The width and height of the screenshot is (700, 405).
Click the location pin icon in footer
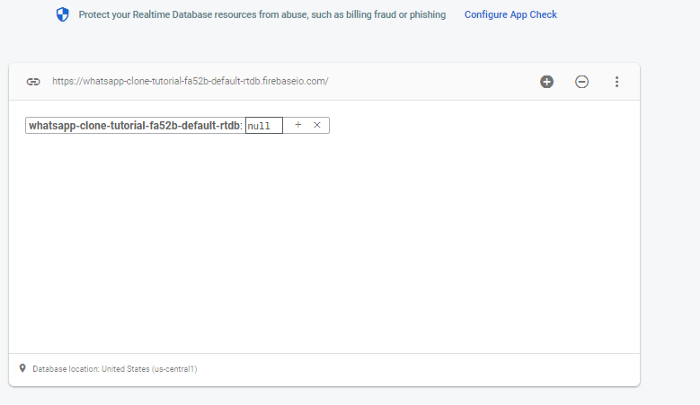pyautogui.click(x=22, y=368)
